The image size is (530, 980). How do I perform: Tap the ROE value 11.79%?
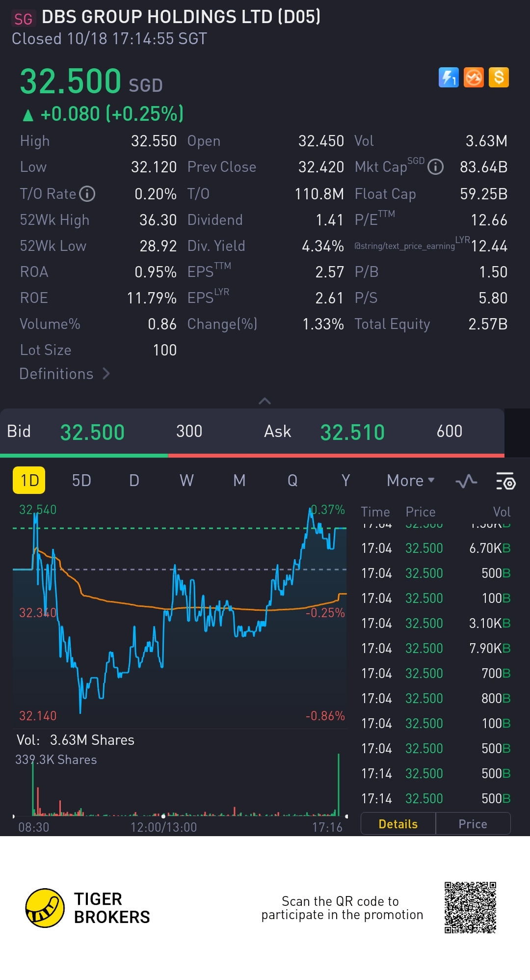click(x=152, y=298)
